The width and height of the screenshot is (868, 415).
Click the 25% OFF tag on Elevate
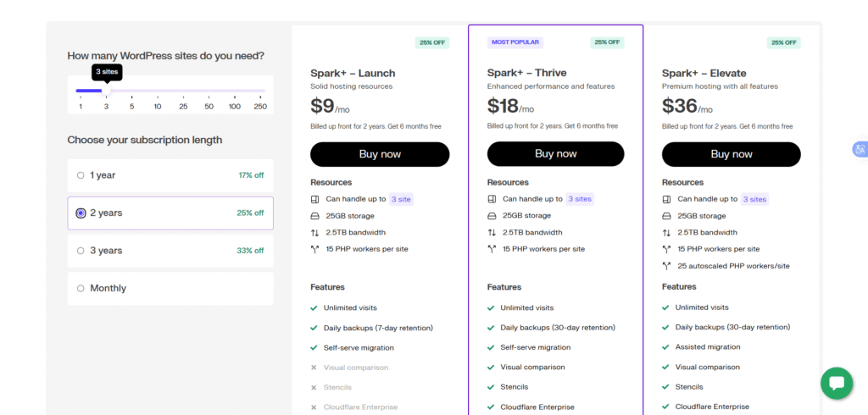pyautogui.click(x=783, y=42)
